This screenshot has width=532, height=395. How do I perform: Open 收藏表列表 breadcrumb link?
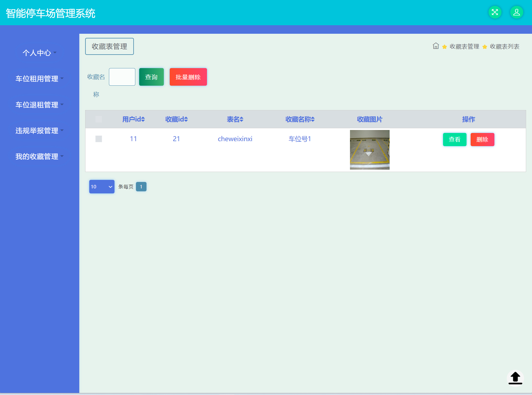[505, 46]
